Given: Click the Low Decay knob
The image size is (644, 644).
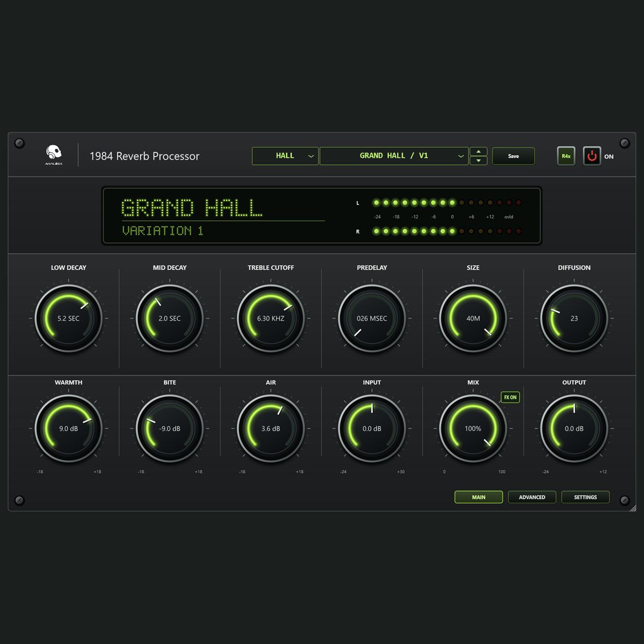Looking at the screenshot, I should click(68, 318).
